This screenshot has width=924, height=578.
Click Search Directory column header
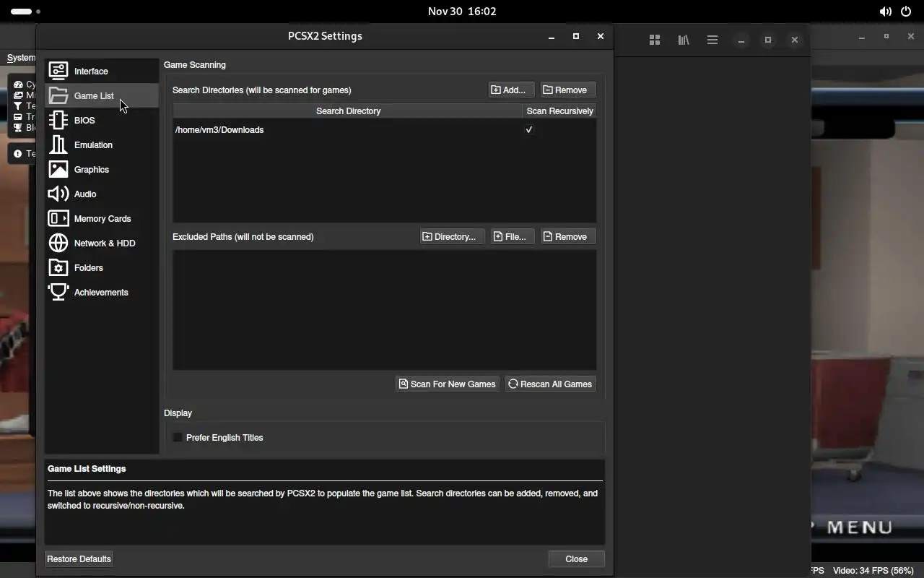click(348, 111)
